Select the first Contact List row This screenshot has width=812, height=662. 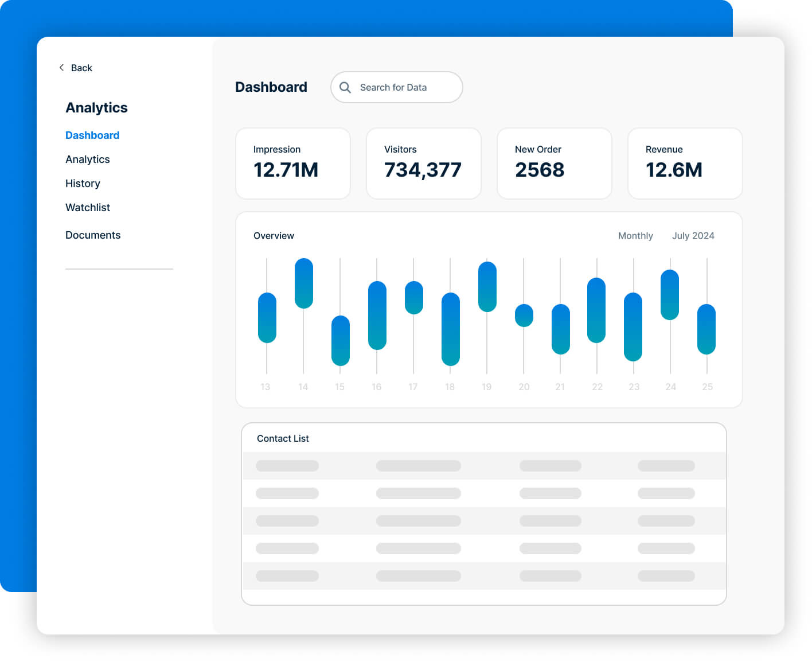[484, 466]
